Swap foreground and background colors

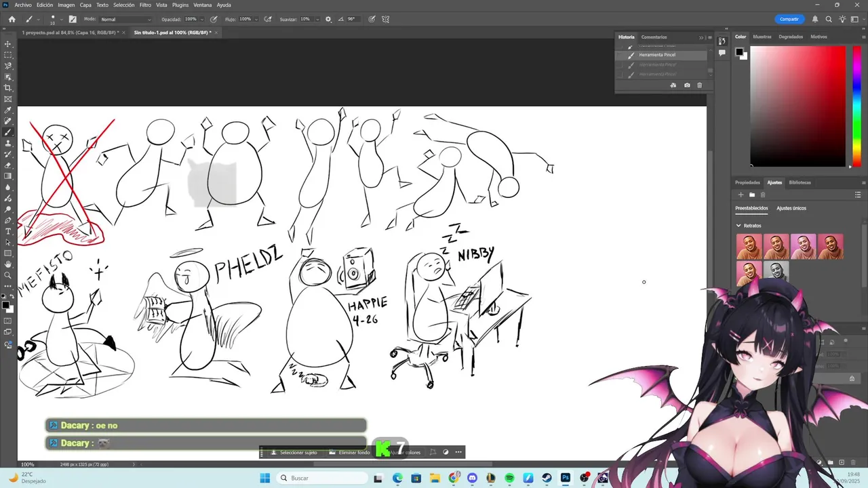[x=12, y=296]
